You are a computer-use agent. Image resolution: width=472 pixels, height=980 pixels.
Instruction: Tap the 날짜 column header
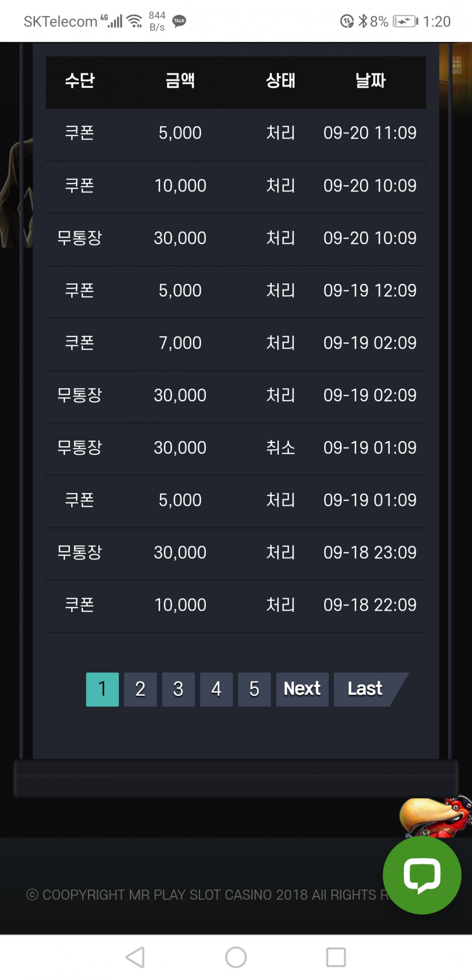point(371,81)
